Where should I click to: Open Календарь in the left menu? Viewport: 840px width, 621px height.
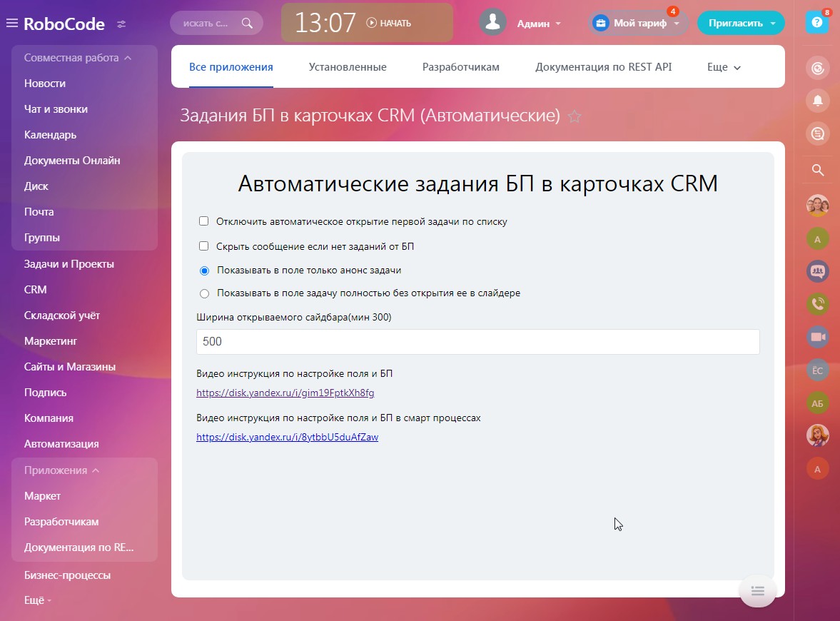click(51, 135)
